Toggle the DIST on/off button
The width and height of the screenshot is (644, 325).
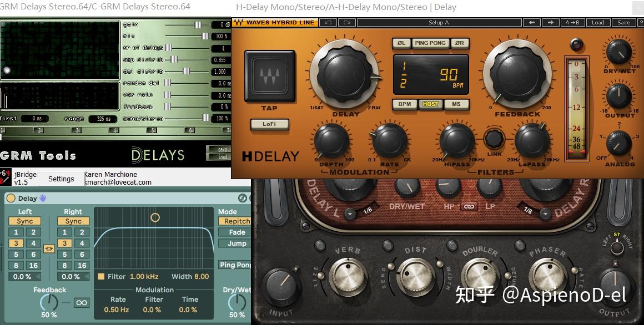(x=388, y=245)
